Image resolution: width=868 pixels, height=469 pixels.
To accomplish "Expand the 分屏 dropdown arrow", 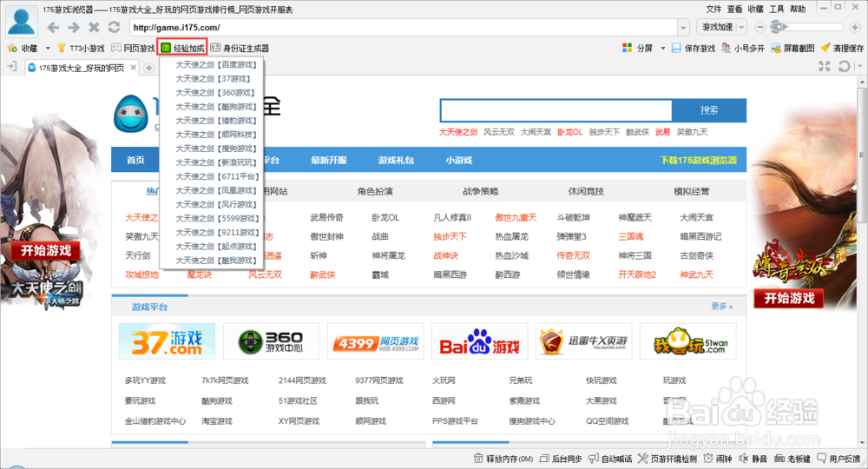I will pyautogui.click(x=662, y=48).
